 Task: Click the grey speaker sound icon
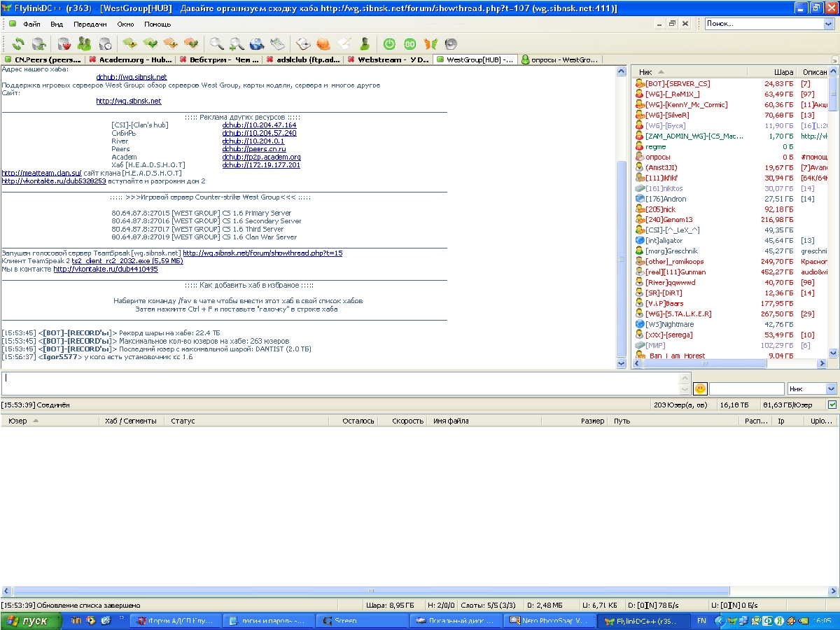click(450, 43)
